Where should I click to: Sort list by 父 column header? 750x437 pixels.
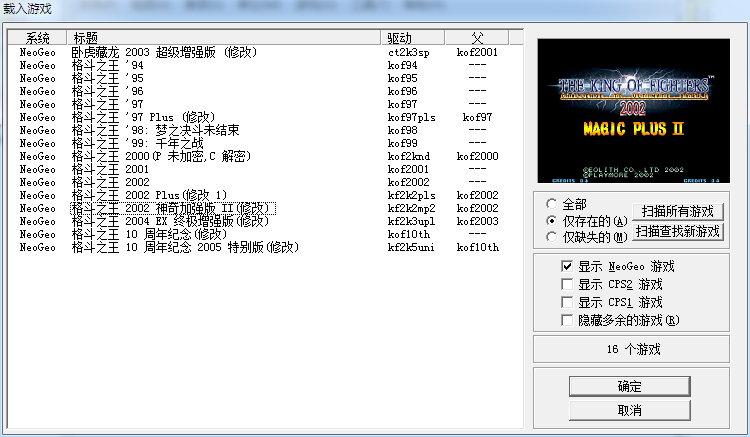[476, 37]
